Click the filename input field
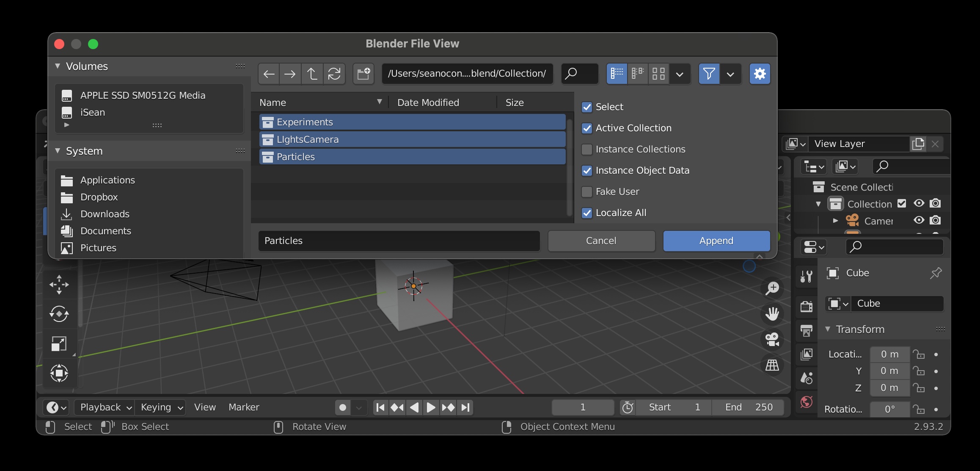The image size is (980, 471). point(399,240)
